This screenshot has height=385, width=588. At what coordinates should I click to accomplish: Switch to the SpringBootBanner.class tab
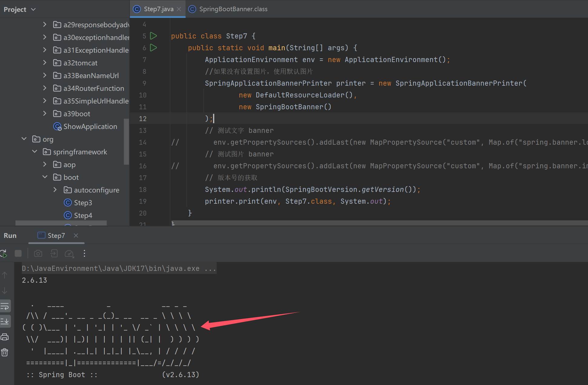coord(228,9)
